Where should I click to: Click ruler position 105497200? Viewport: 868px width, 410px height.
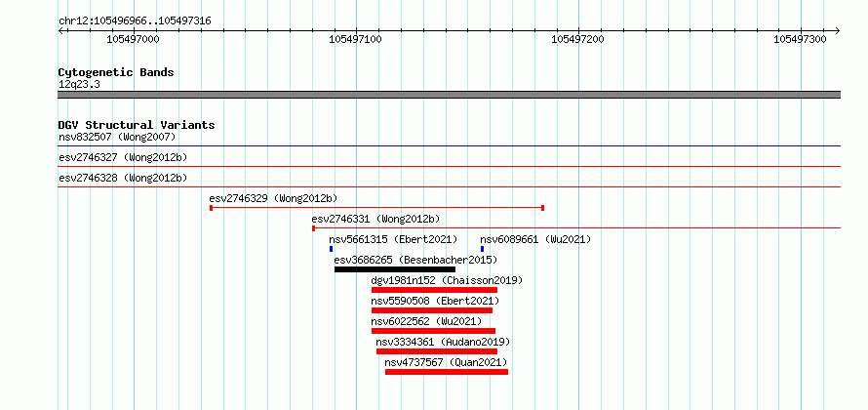(x=578, y=39)
